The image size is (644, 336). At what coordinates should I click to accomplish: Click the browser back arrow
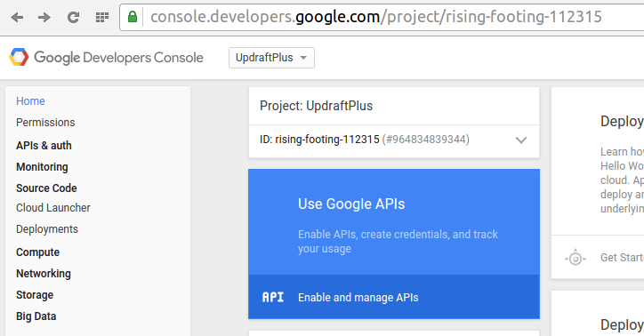point(17,17)
